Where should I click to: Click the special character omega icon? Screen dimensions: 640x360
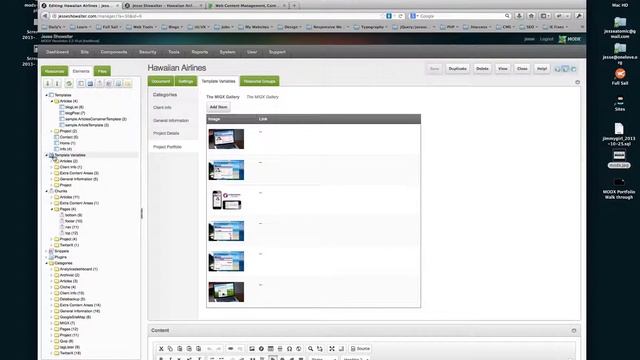(289, 349)
